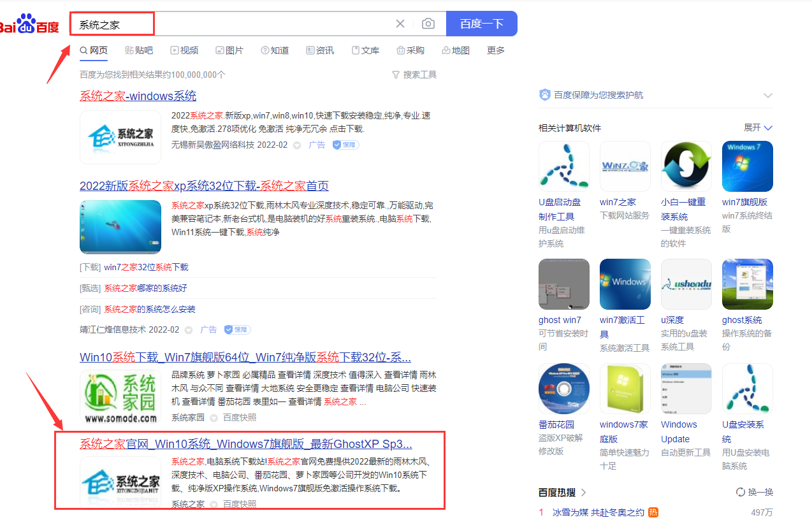Open the 系统之家-windows系统 result link

(138, 96)
